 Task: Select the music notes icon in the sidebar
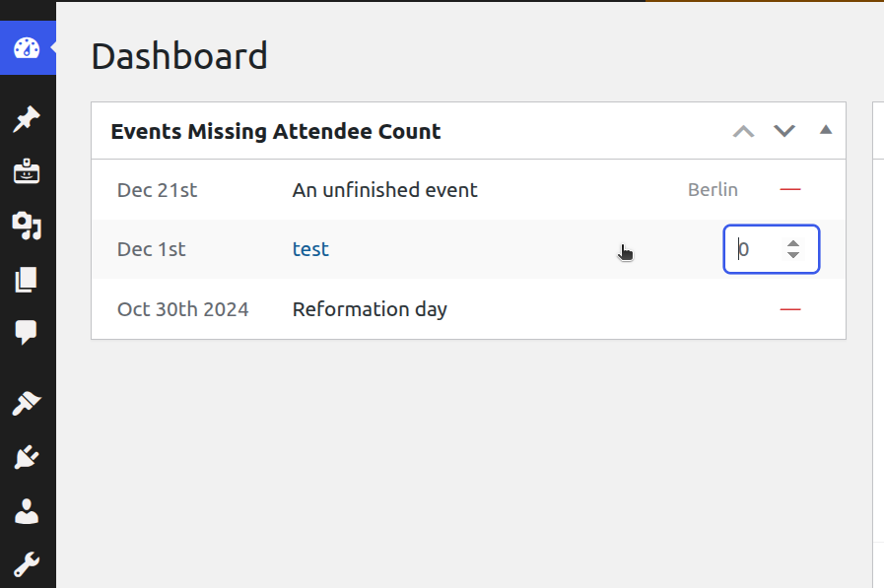pyautogui.click(x=26, y=226)
